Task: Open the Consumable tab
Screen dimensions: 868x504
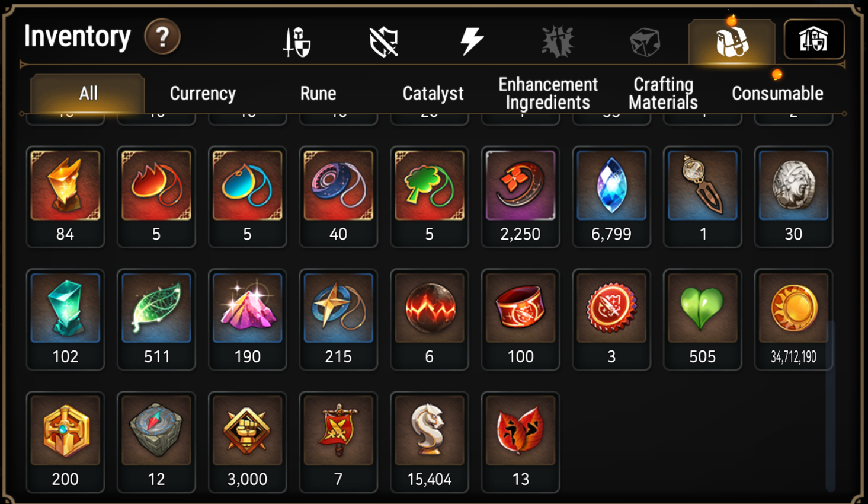Action: [777, 93]
